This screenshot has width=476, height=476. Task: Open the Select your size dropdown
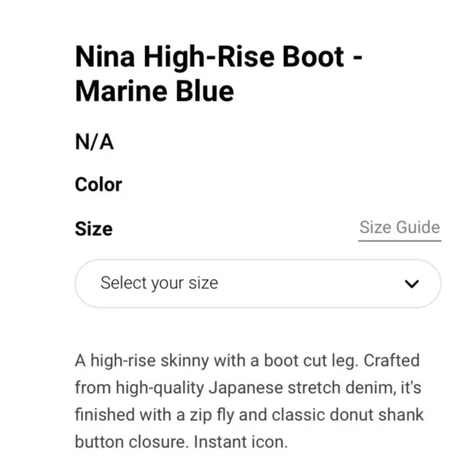pos(258,283)
